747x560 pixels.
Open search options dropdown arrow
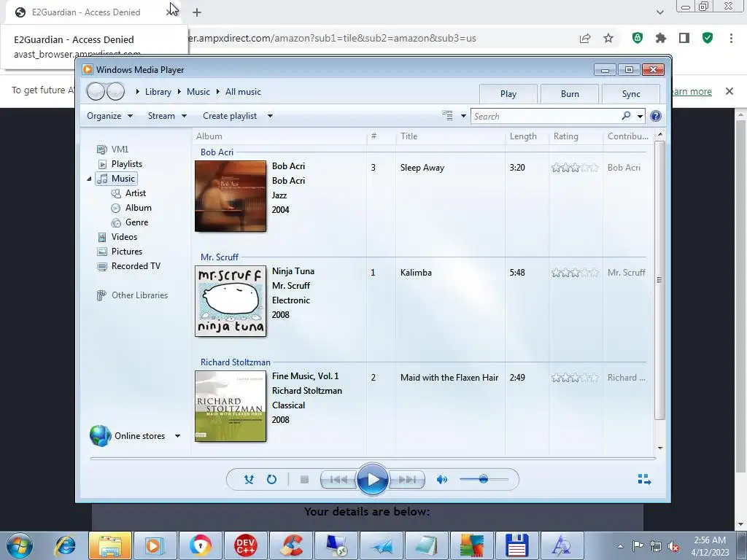tap(640, 116)
